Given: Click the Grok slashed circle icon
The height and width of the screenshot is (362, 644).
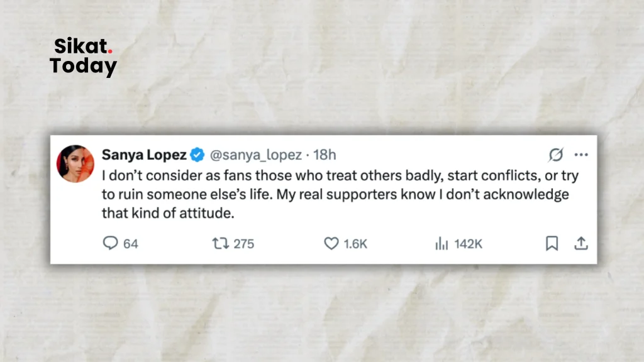Looking at the screenshot, I should click(556, 155).
